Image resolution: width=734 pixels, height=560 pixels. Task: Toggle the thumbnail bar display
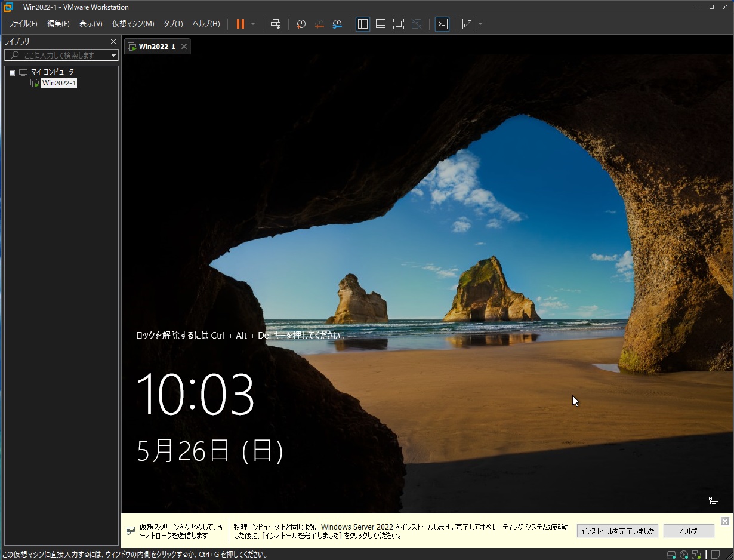click(x=380, y=24)
